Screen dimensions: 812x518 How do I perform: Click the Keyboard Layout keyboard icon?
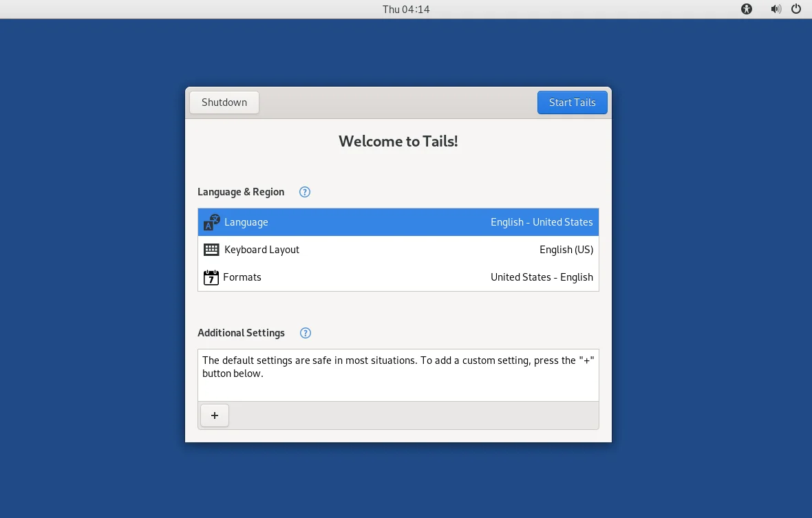coord(211,250)
